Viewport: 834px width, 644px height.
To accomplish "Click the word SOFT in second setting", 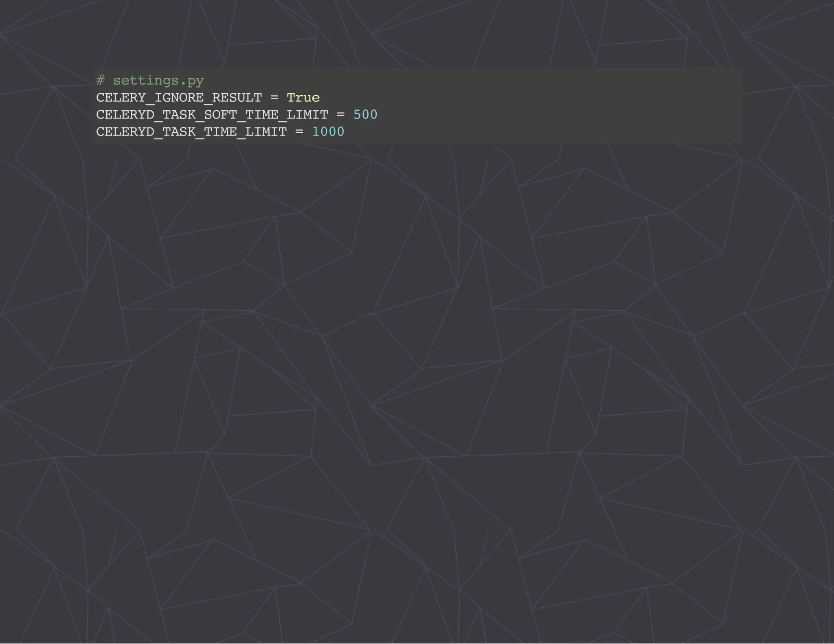I will [220, 115].
